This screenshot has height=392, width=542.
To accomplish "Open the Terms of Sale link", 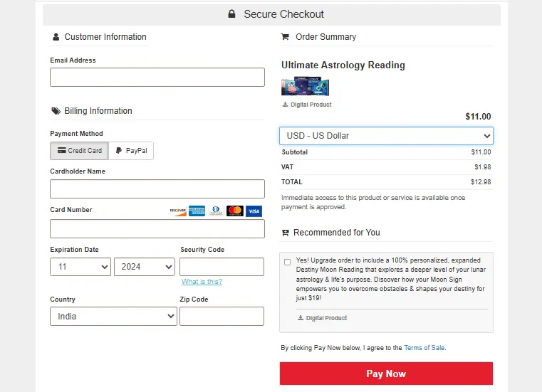I will pos(424,348).
